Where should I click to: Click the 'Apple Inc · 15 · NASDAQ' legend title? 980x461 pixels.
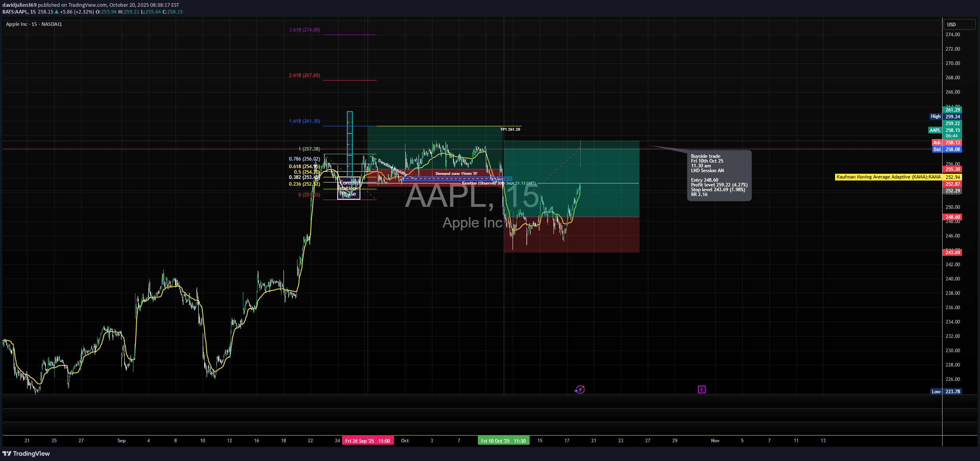(x=34, y=24)
